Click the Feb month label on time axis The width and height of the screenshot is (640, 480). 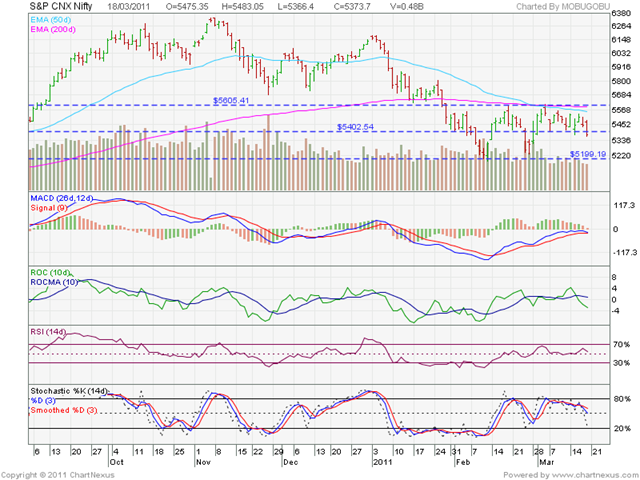click(462, 462)
